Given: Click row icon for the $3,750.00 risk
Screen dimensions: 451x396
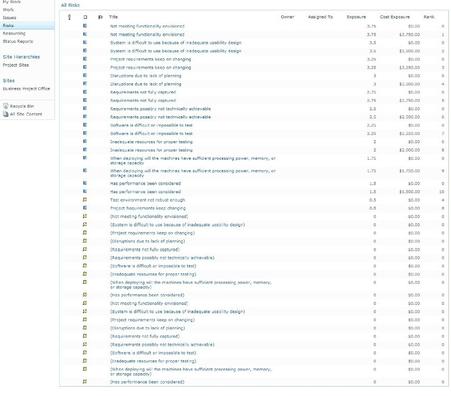Looking at the screenshot, I should (85, 34).
